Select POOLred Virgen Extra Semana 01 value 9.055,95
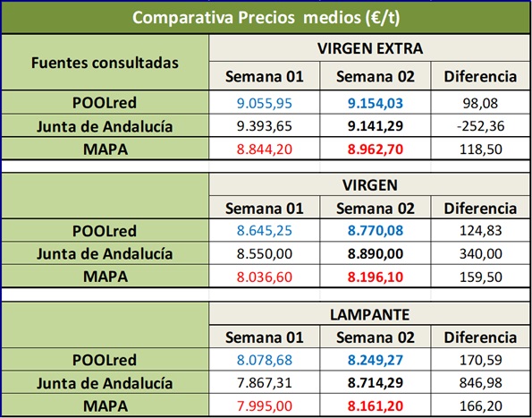 tap(265, 103)
